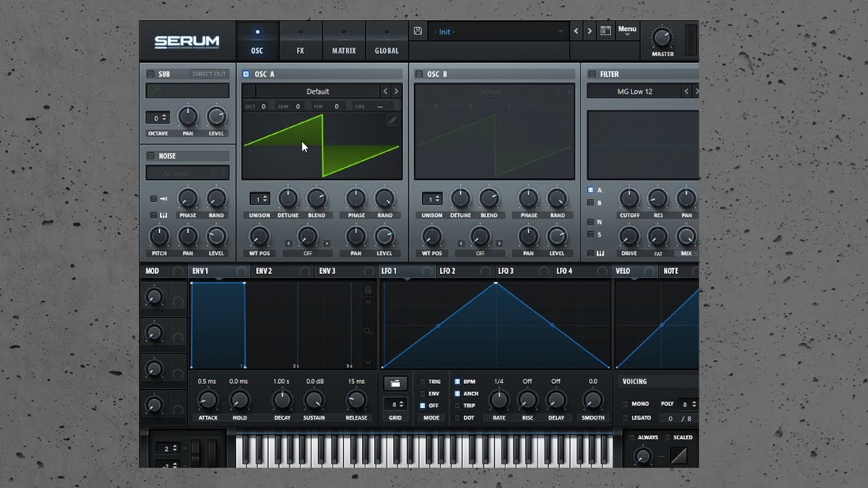Change the SUB octave stepper
Viewport: 868px width, 488px height.
(157, 118)
